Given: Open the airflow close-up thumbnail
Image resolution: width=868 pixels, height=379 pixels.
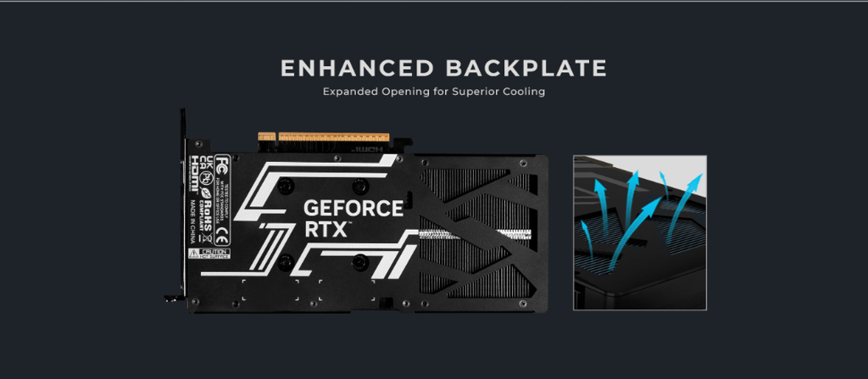Looking at the screenshot, I should pos(640,232).
